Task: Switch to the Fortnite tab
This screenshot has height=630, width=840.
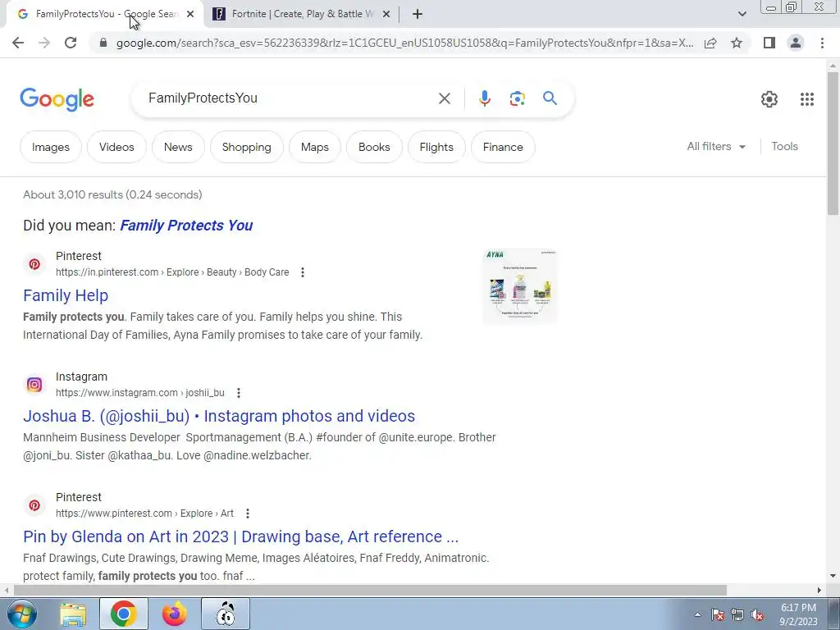Action: tap(301, 14)
